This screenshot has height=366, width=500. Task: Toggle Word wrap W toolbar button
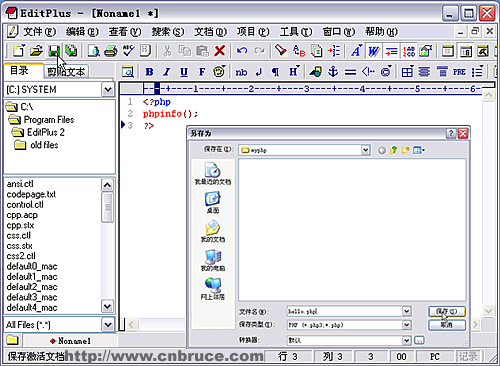pos(373,51)
